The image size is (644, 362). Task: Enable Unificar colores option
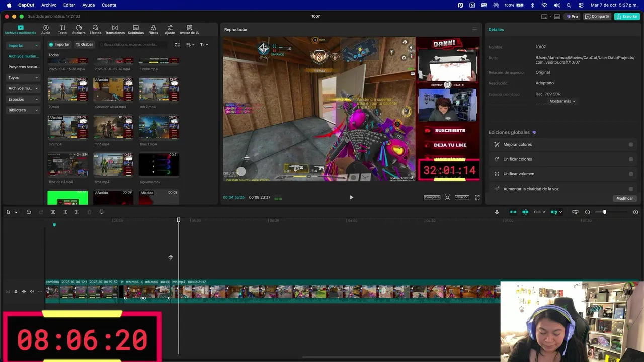(631, 159)
